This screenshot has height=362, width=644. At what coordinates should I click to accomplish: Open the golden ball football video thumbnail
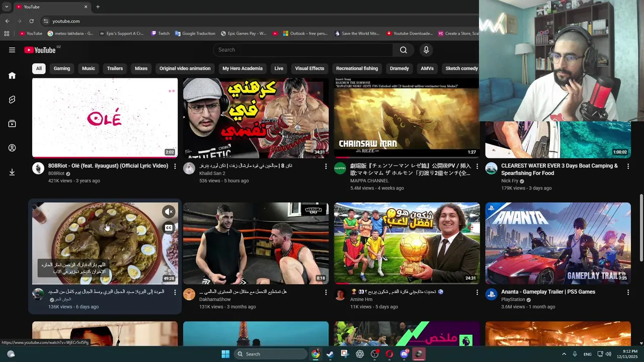(x=407, y=243)
